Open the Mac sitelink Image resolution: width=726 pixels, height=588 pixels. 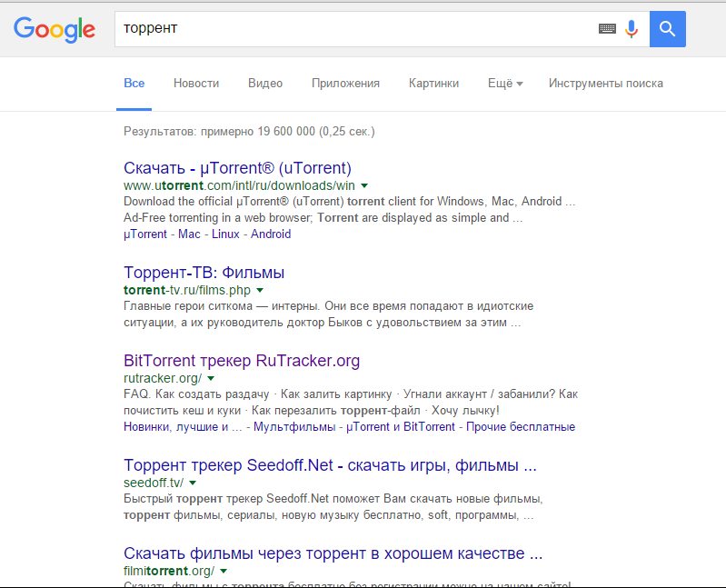click(189, 234)
